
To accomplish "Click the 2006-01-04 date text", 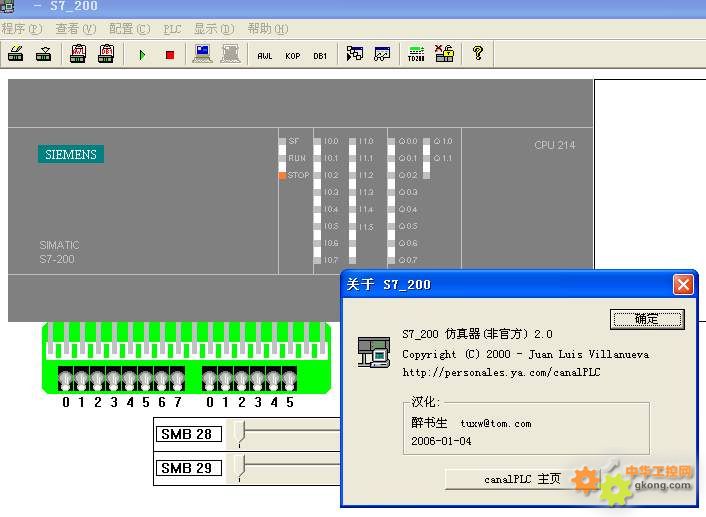I will (x=441, y=441).
